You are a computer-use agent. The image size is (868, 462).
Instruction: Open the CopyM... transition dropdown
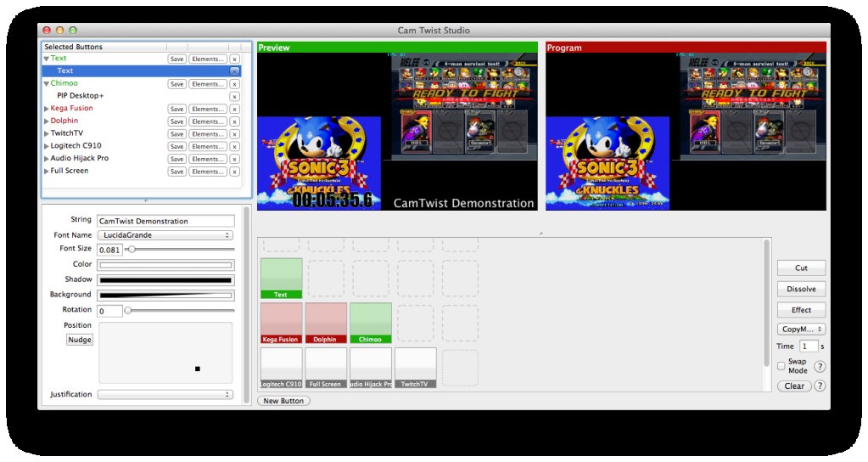[x=801, y=329]
